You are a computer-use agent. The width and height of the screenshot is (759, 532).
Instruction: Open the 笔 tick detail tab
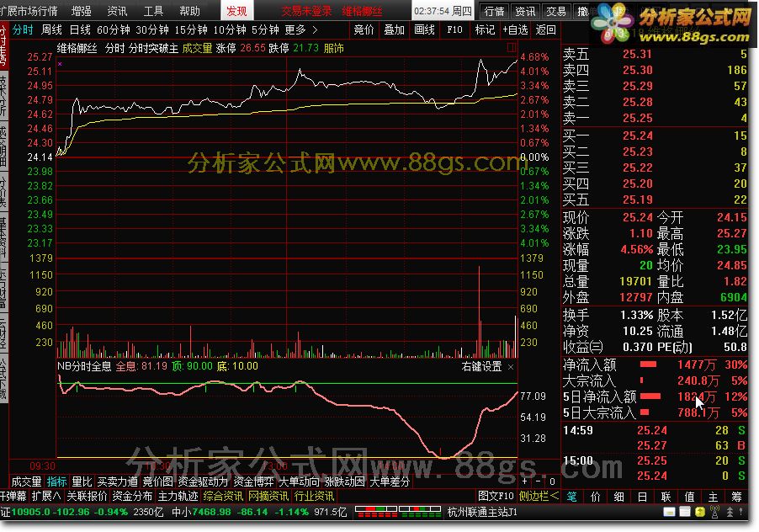click(x=571, y=497)
